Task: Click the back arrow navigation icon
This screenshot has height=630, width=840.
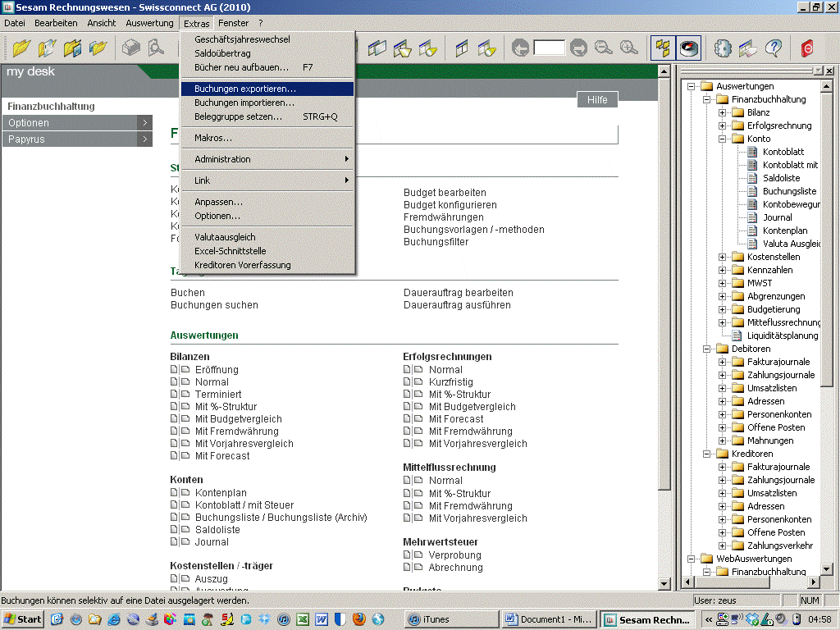Action: [x=520, y=48]
